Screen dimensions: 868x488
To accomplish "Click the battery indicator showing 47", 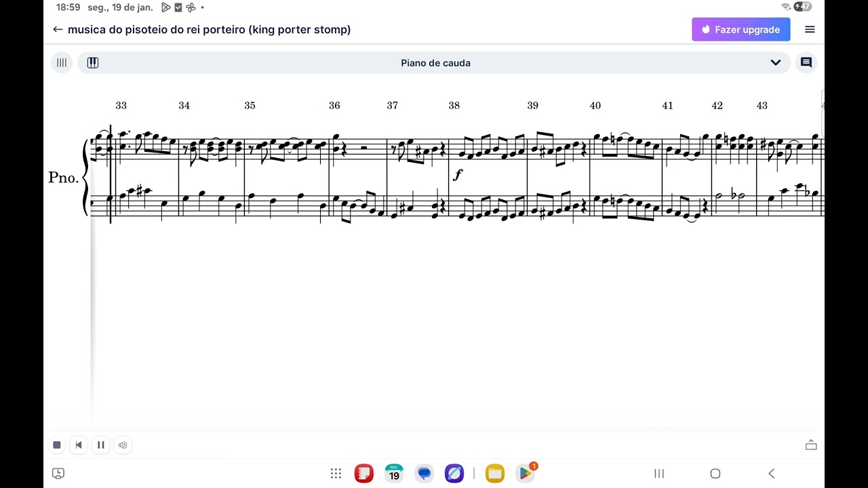I will point(803,7).
